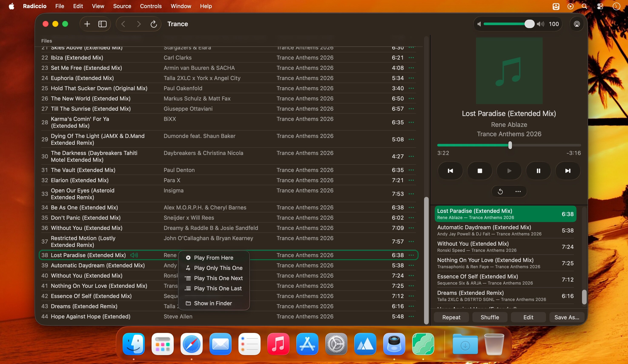This screenshot has width=628, height=364.
Task: Click the play-circle icon in menu bar
Action: (x=571, y=6)
